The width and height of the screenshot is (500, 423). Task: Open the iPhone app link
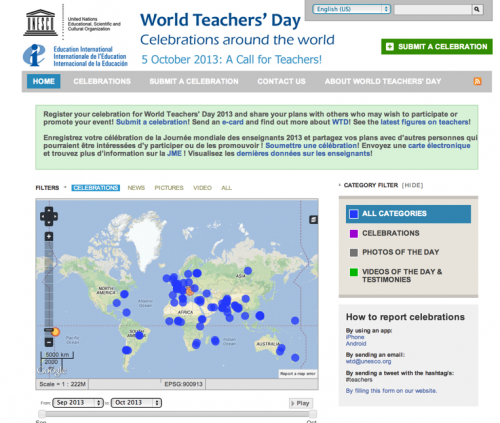pos(355,337)
